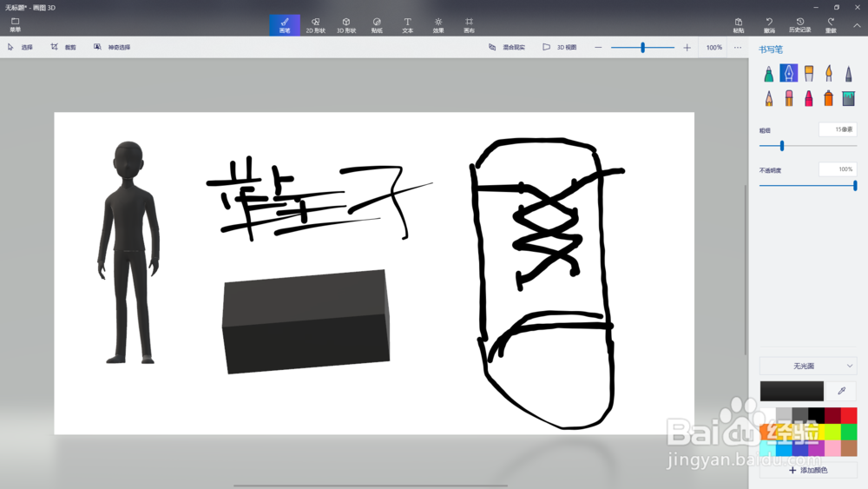Select the Eraser tool
This screenshot has width=868, height=489.
click(788, 98)
